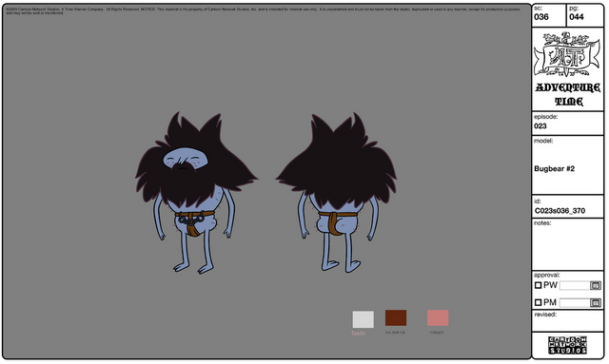Screen dimensions: 609x364
Task: Click the copyright notice text at top
Action: 263,10
